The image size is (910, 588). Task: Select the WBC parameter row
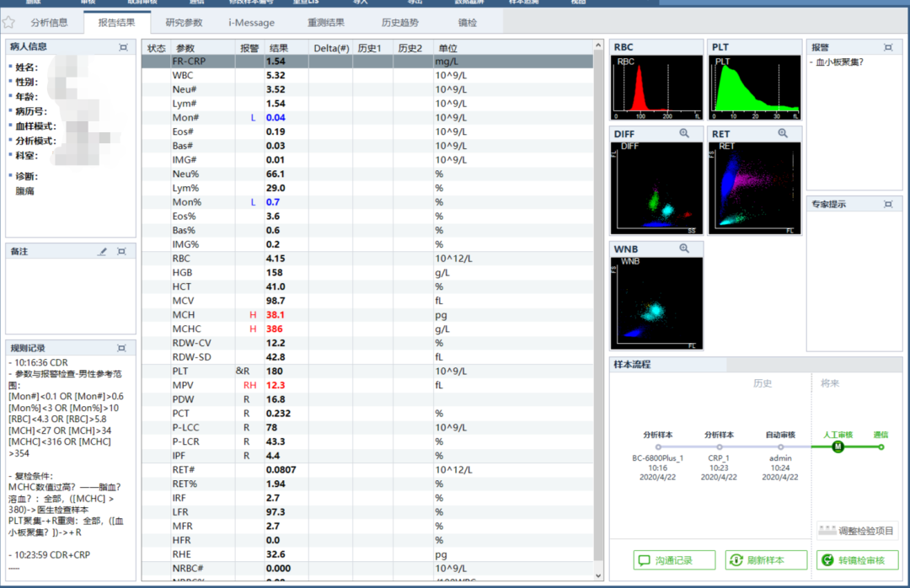(x=367, y=76)
